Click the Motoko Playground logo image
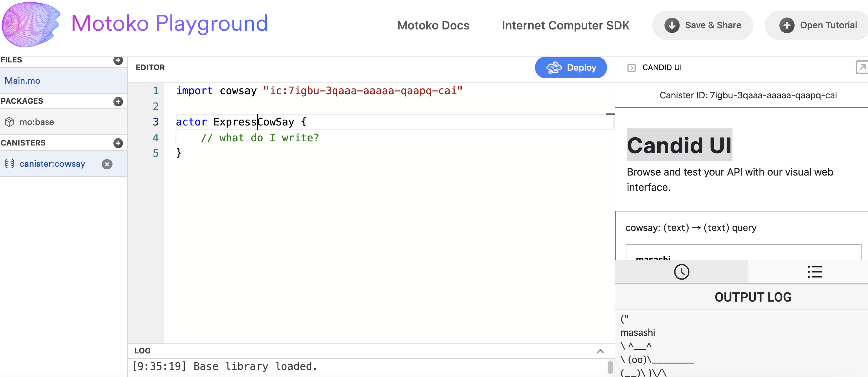This screenshot has width=868, height=377. pos(31,24)
